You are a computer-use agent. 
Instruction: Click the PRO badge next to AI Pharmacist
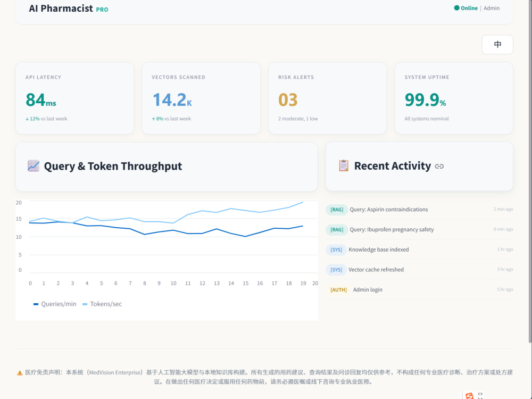(x=102, y=10)
